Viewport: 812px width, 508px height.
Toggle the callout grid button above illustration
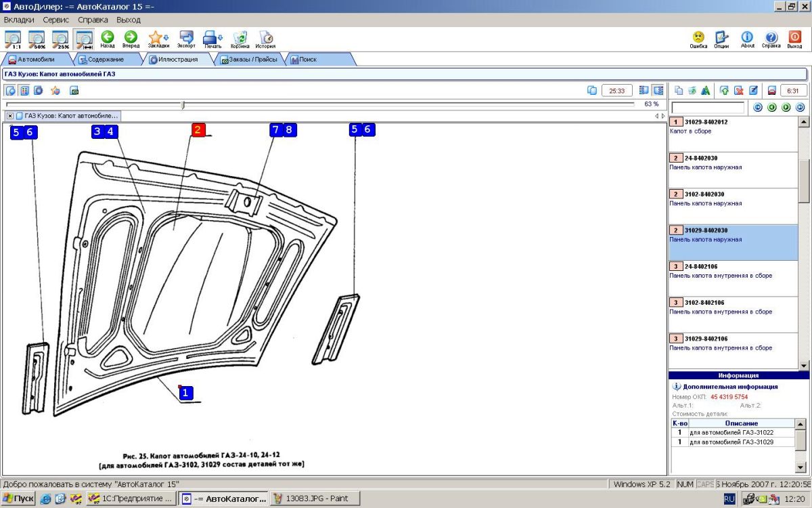24,90
